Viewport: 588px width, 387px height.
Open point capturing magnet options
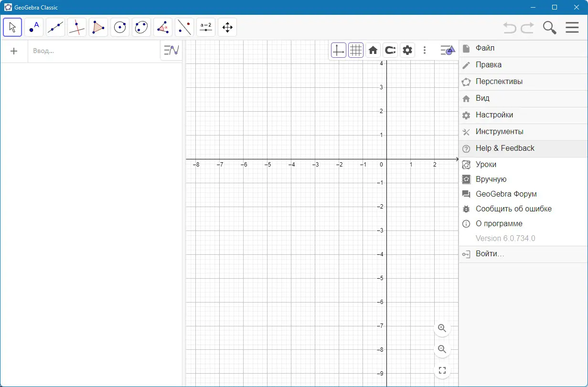pyautogui.click(x=390, y=50)
